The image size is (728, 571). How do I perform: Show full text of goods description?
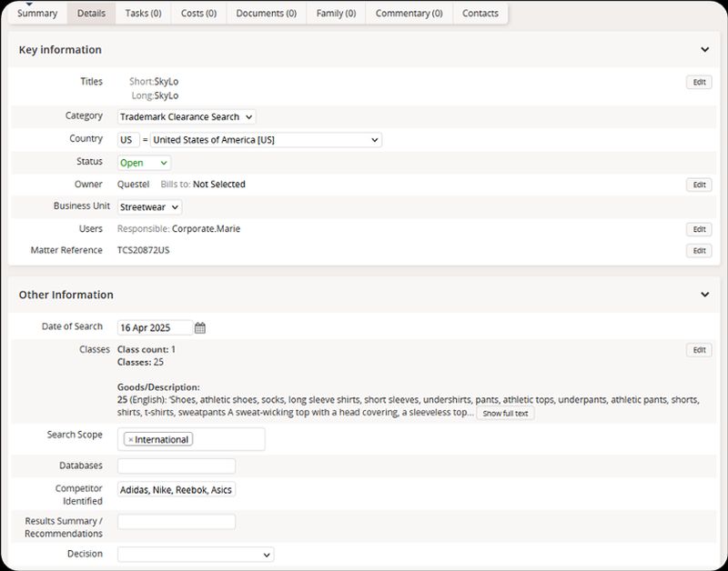(504, 414)
